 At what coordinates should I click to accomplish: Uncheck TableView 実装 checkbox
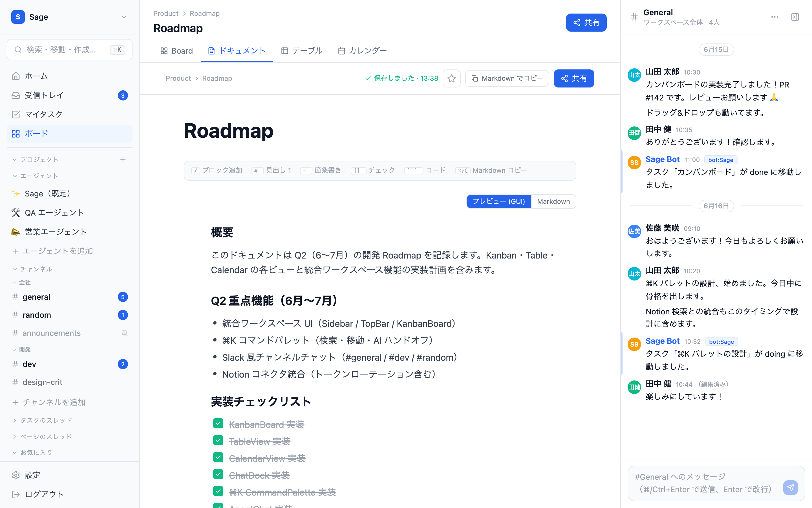(x=218, y=441)
